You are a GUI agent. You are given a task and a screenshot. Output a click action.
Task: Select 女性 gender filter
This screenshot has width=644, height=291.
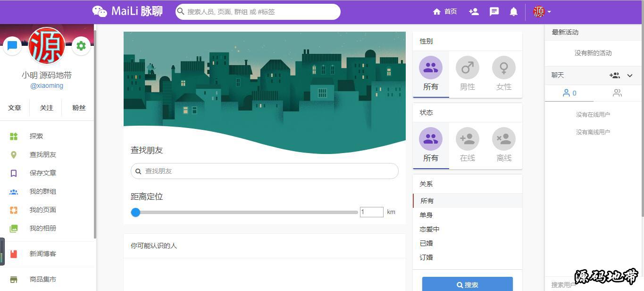[503, 74]
